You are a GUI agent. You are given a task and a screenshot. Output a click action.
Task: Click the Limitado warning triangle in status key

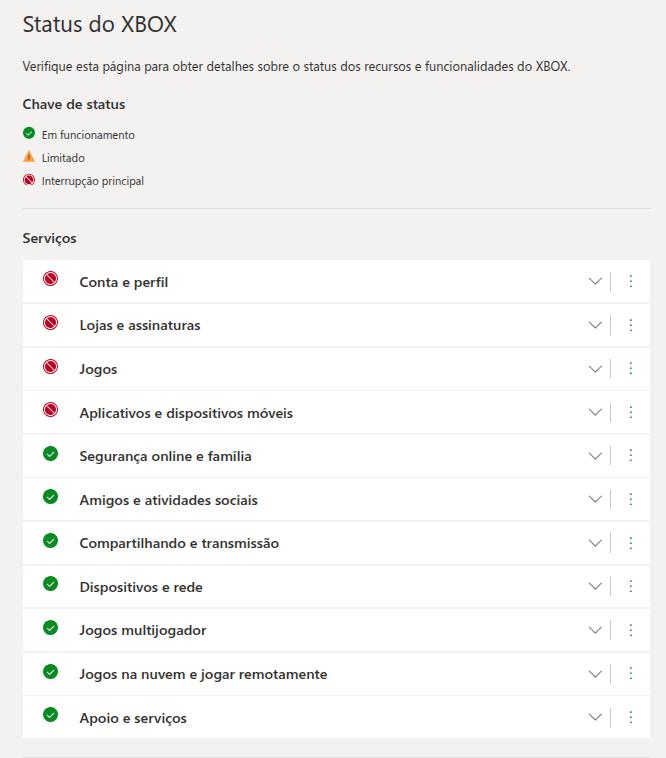(x=29, y=157)
